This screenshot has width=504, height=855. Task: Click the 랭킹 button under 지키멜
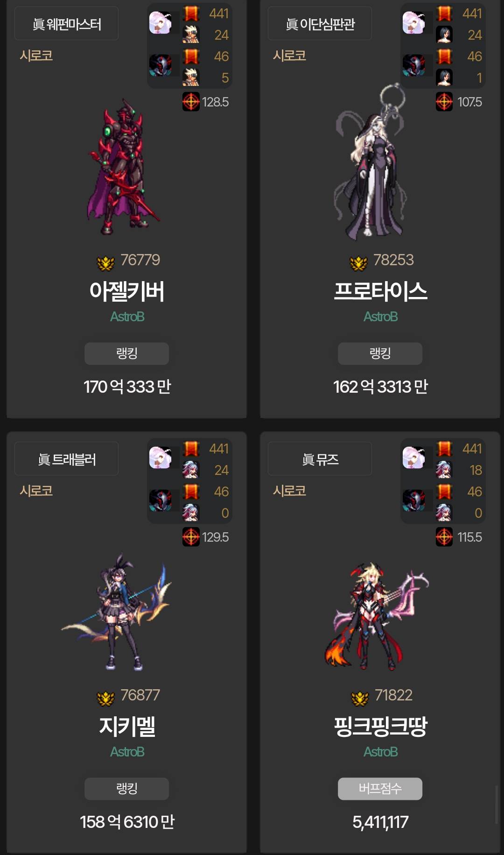tap(126, 789)
